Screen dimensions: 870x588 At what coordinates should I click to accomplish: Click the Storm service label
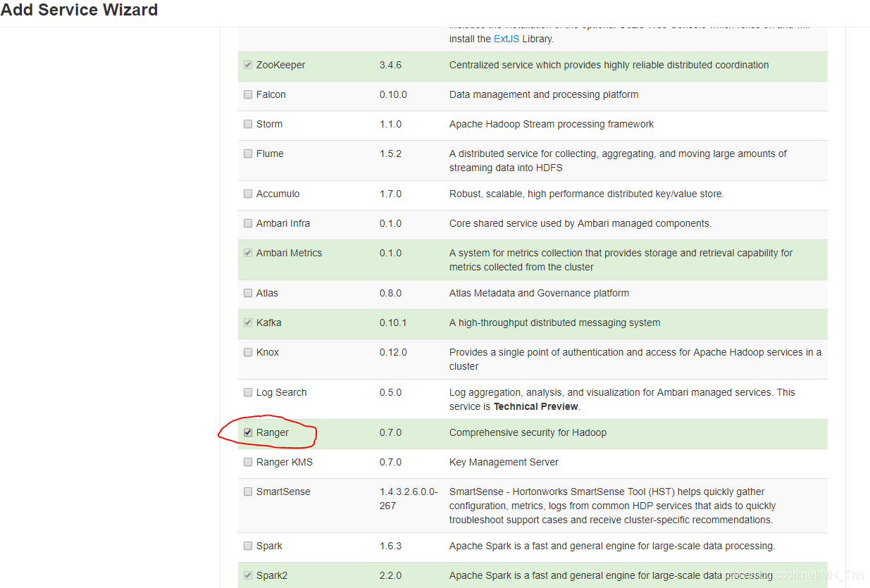tap(269, 124)
